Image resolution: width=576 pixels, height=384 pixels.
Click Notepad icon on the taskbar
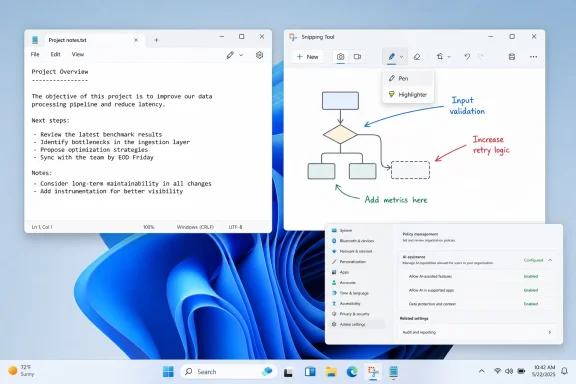pos(393,372)
